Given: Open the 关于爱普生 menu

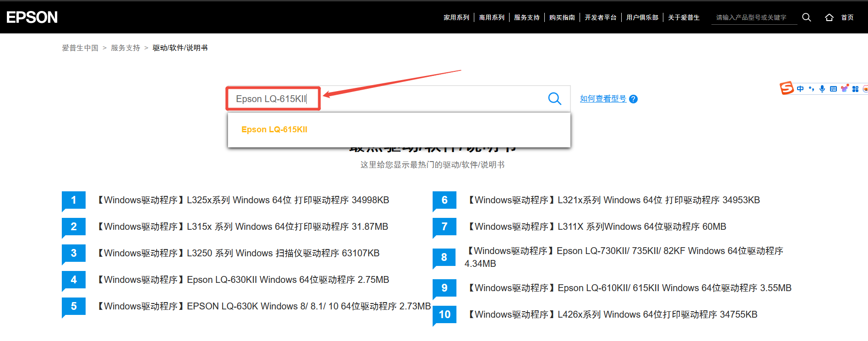Looking at the screenshot, I should 684,17.
